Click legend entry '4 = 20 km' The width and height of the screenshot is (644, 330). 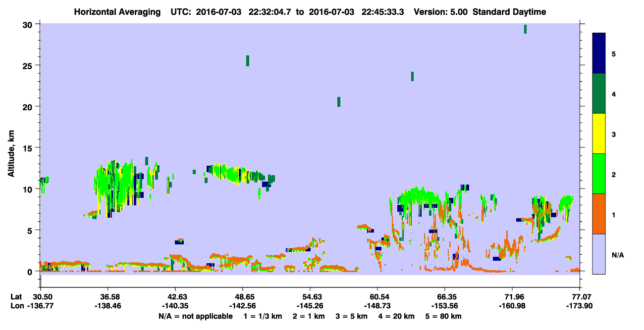[396, 316]
